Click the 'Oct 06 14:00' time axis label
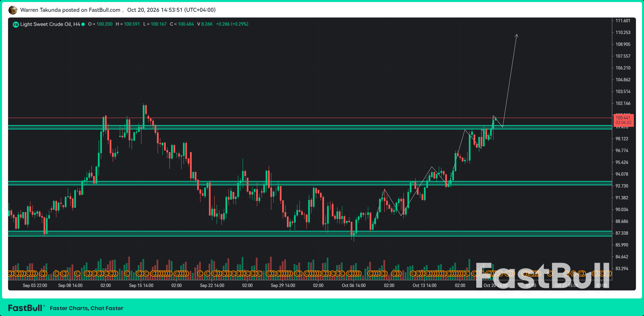Screen dimensions: 644x316 pos(354,286)
